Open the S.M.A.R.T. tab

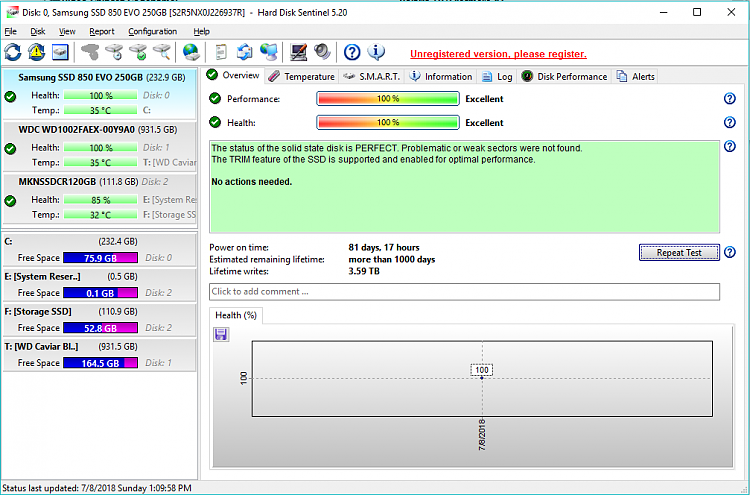(372, 76)
